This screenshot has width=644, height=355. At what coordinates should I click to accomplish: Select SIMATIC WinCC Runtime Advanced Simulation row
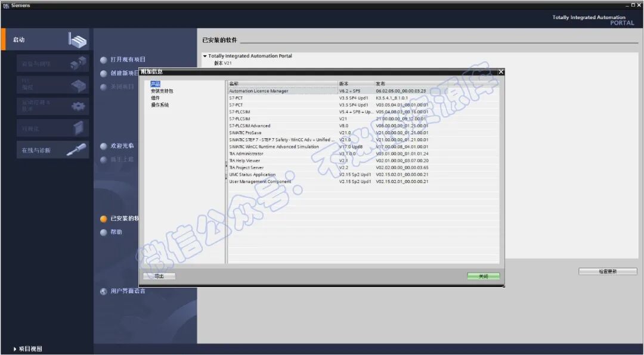click(364, 147)
